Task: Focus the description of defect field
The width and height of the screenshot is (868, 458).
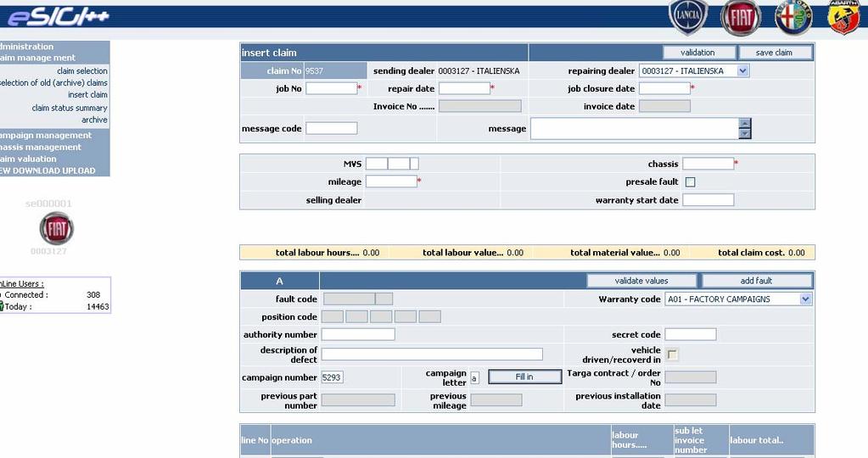Action: pos(432,354)
